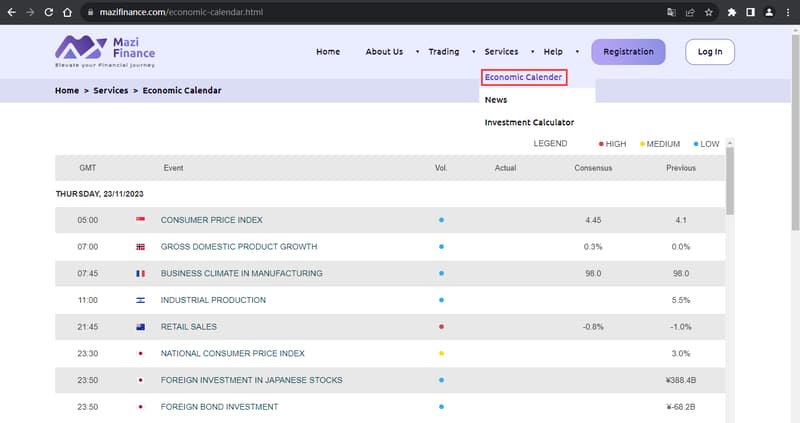800x423 pixels.
Task: Open the browser three-dot menu
Action: tap(788, 12)
